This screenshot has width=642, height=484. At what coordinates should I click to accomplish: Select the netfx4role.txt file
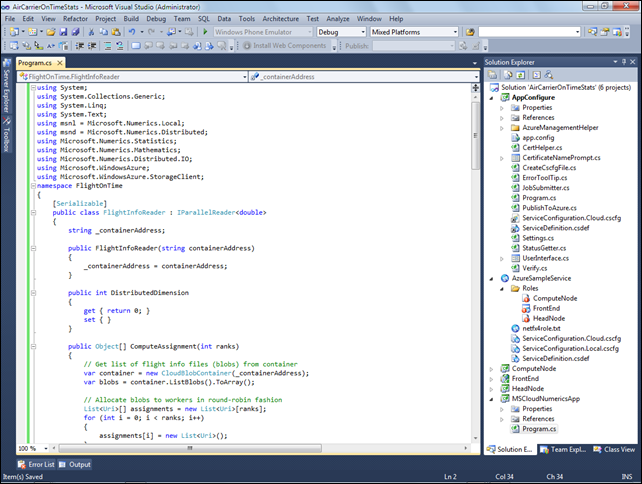pos(541,328)
